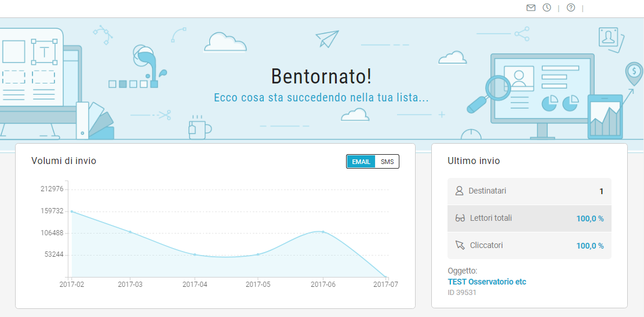Switch the chart to EMAIL volumes
The image size is (644, 317).
(x=361, y=162)
